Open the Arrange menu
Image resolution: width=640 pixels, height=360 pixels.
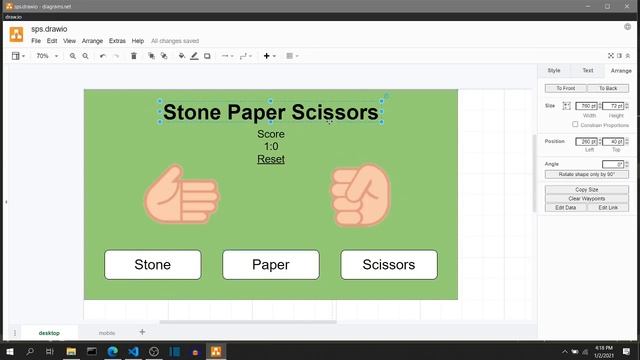click(x=92, y=41)
